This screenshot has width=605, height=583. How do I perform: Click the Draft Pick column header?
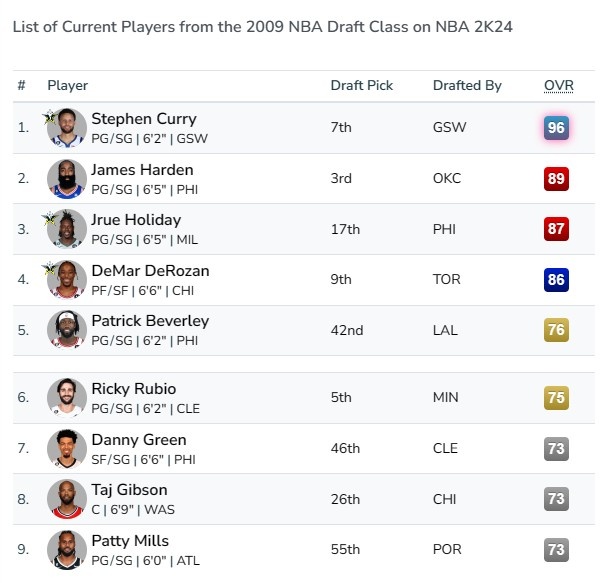(362, 85)
